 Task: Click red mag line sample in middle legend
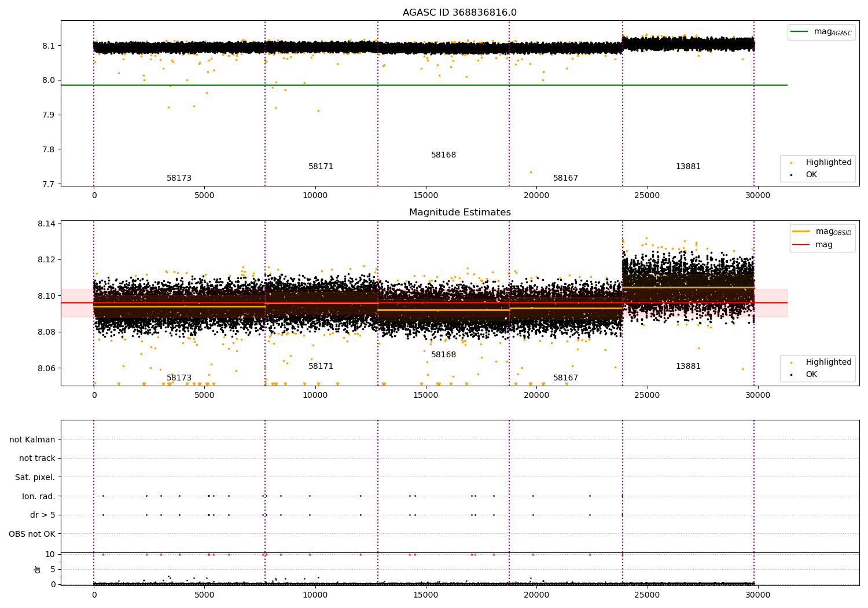tap(801, 245)
